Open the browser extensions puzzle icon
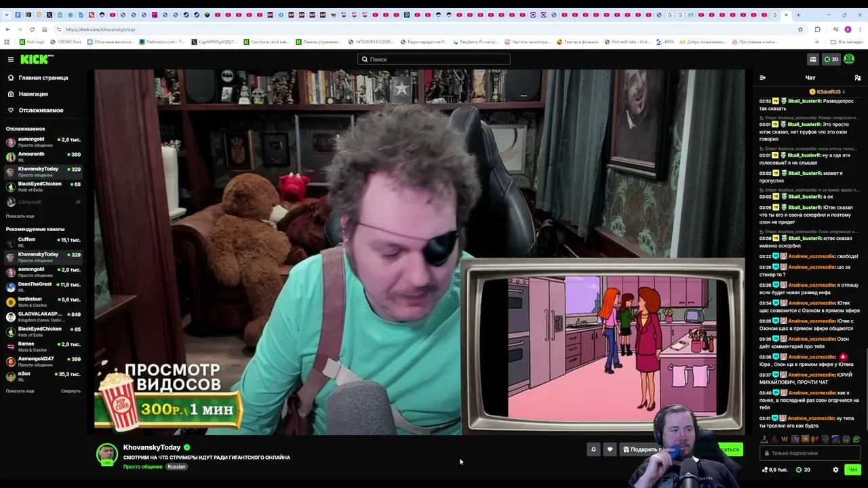This screenshot has width=868, height=488. (818, 30)
